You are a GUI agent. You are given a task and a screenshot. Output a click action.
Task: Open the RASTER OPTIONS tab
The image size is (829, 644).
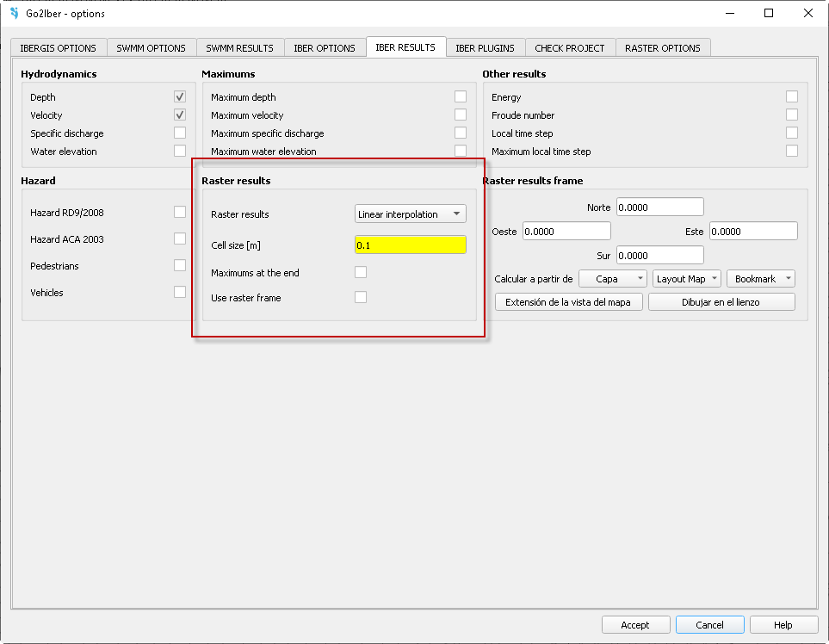click(662, 48)
